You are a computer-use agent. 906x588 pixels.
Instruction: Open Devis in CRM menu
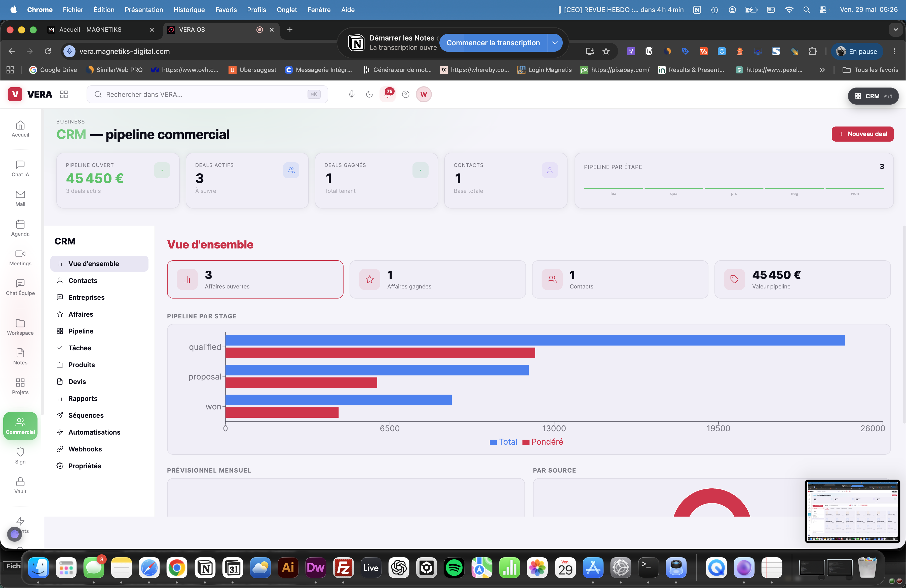pyautogui.click(x=99, y=382)
